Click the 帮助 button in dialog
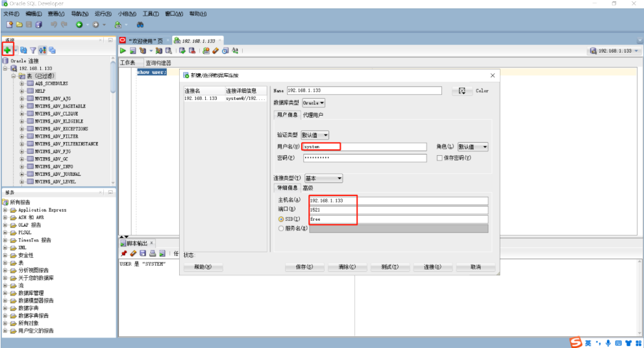This screenshot has height=348, width=644. tap(203, 267)
